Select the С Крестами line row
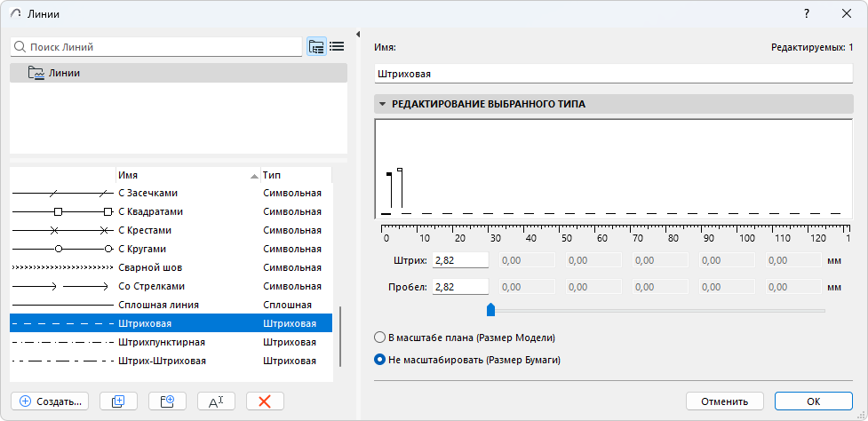Viewport: 868px width, 421px height. 171,230
